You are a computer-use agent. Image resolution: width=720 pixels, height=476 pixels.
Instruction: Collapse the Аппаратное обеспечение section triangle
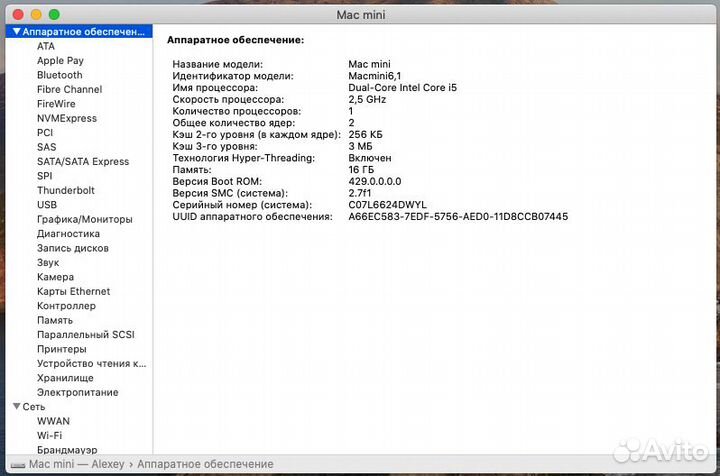coord(17,32)
